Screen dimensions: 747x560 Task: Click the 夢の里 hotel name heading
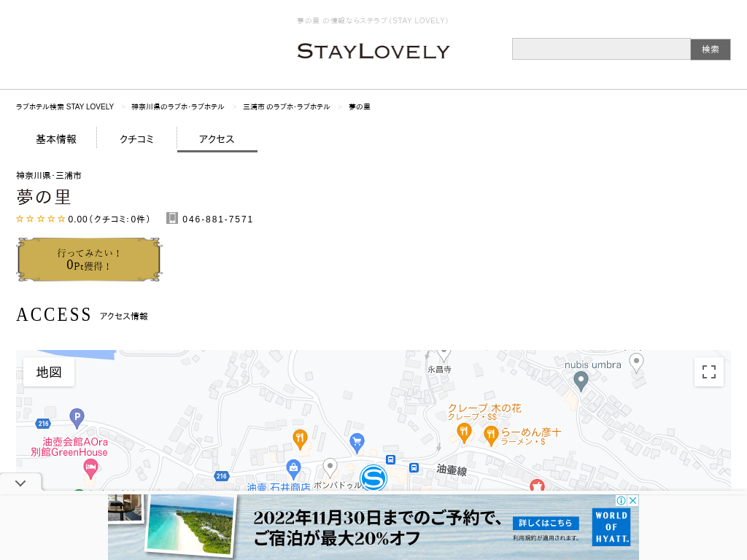[x=44, y=197]
